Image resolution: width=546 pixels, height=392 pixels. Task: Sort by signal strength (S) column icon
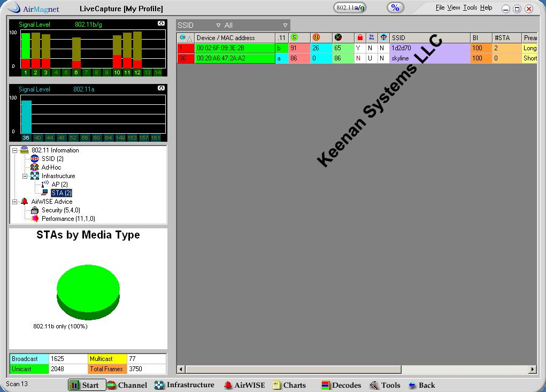pyautogui.click(x=294, y=37)
